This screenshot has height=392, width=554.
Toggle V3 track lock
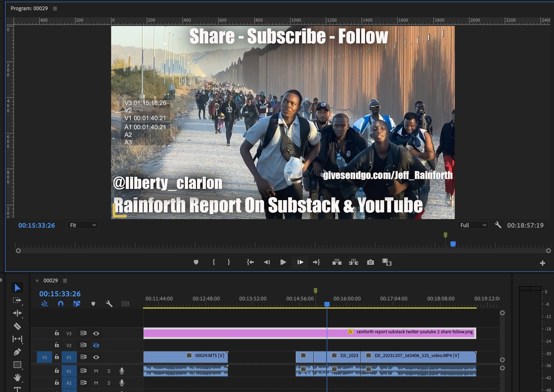coord(57,333)
